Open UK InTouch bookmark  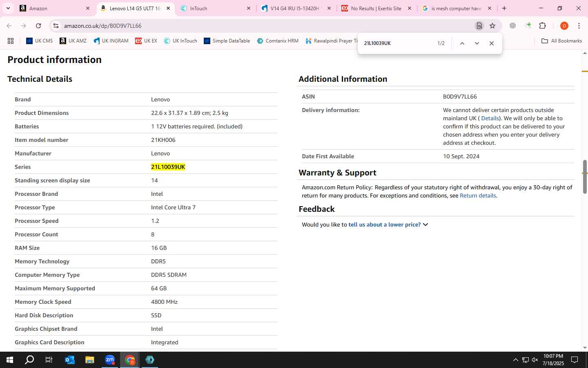(x=180, y=41)
